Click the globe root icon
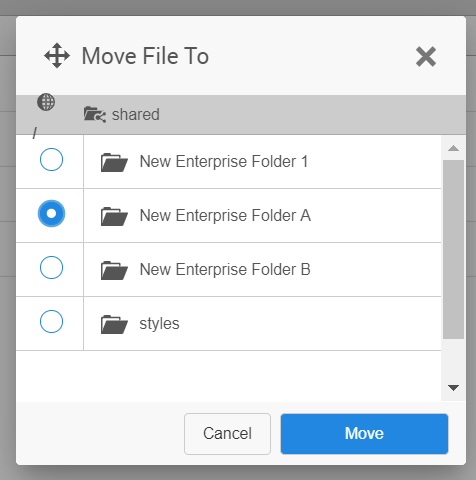 pos(46,102)
